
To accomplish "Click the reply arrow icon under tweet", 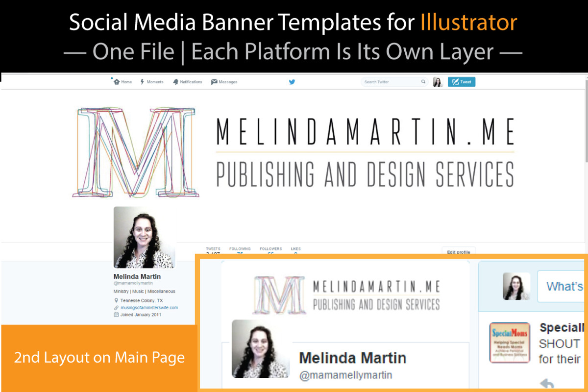I will (x=546, y=383).
